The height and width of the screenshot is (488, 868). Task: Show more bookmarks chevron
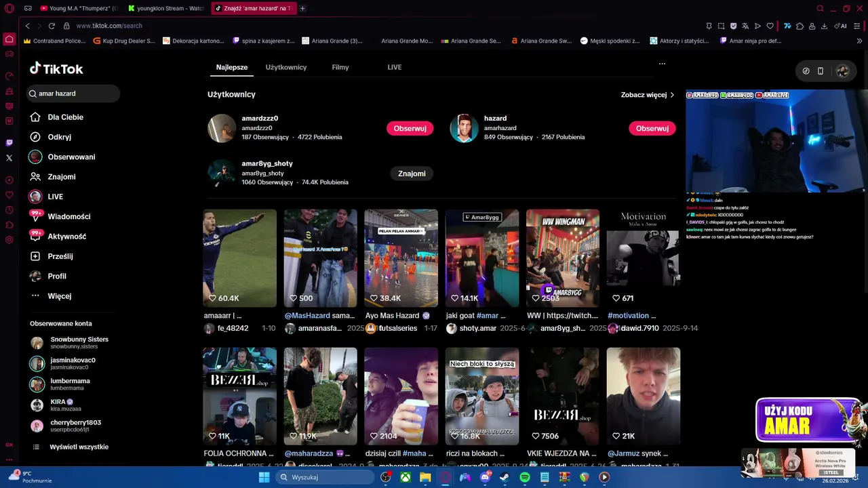click(860, 41)
